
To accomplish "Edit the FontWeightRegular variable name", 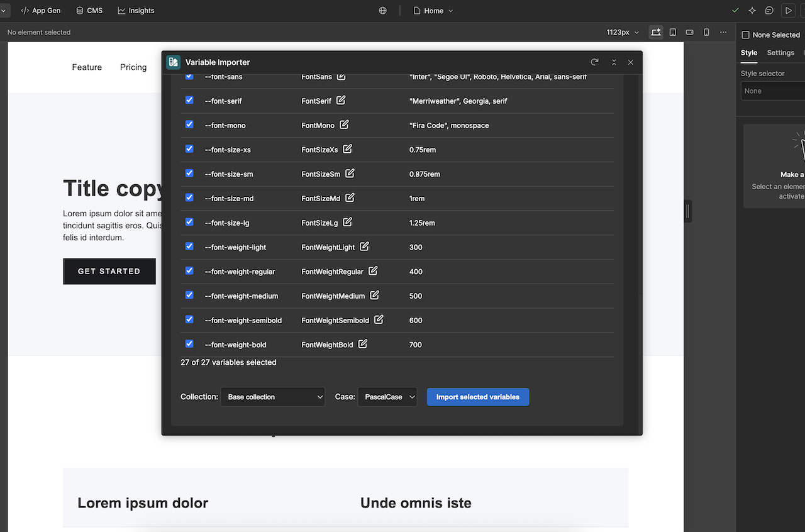I will [373, 271].
